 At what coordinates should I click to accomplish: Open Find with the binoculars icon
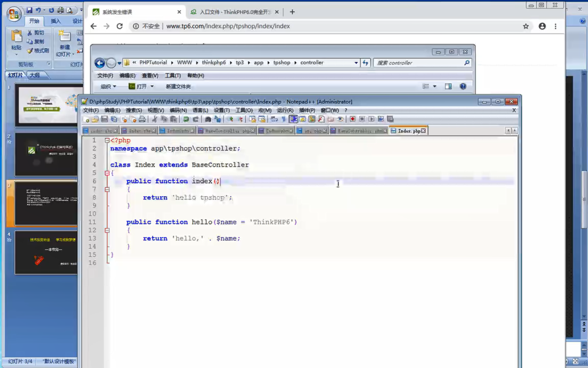pyautogui.click(x=208, y=120)
